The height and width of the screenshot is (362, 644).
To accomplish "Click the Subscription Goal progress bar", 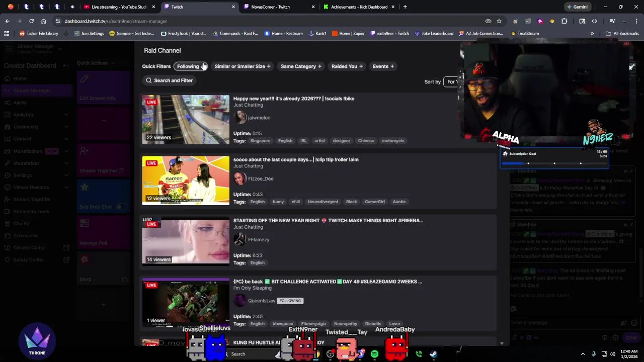I will click(554, 163).
